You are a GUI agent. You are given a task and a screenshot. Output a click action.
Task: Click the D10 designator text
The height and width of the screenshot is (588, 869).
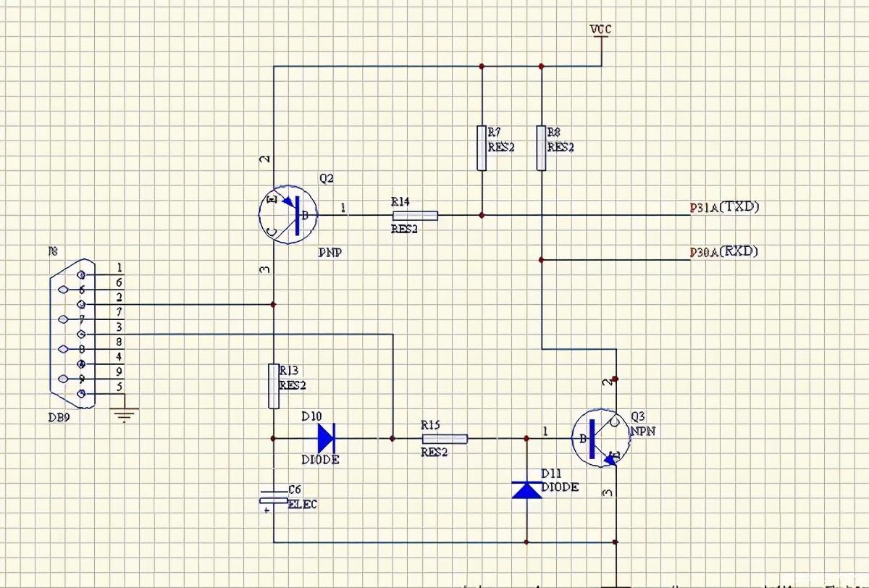click(311, 416)
